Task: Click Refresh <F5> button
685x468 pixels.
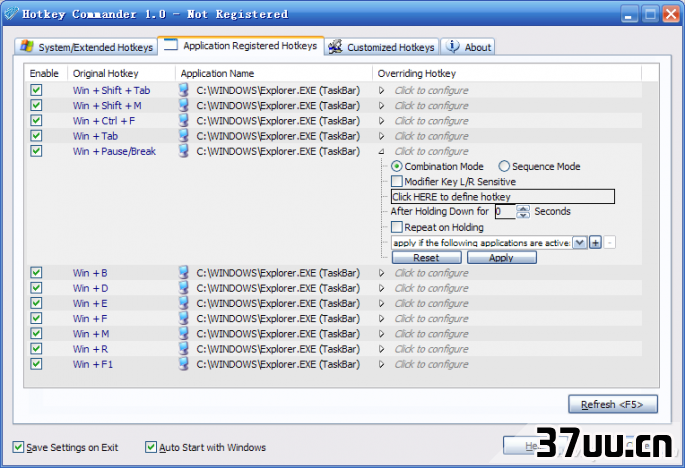Action: 612,404
